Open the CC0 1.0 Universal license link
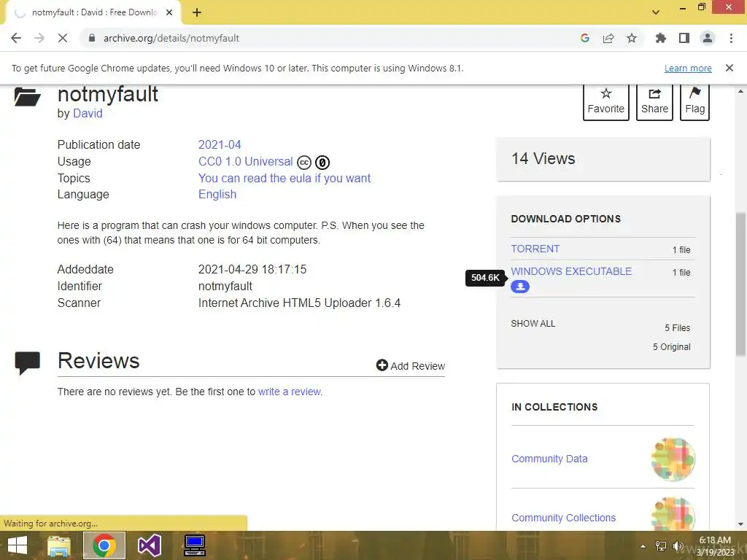This screenshot has height=560, width=747. click(245, 161)
